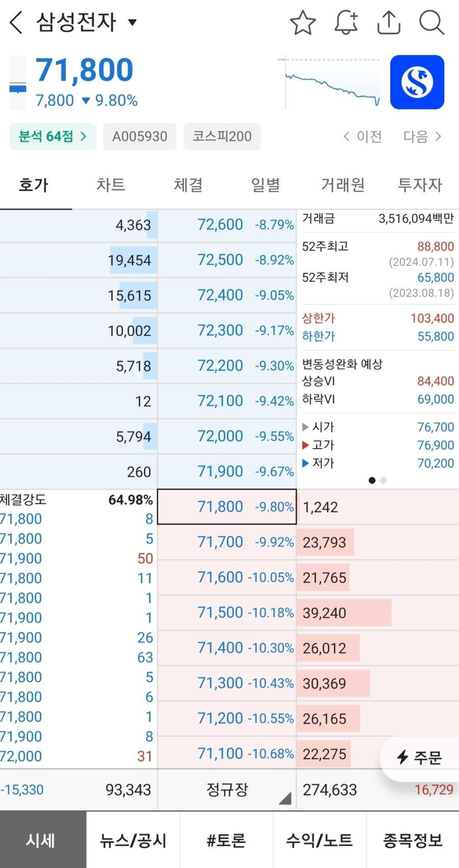Set a price alert with the bell icon
The height and width of the screenshot is (868, 459).
tap(346, 23)
